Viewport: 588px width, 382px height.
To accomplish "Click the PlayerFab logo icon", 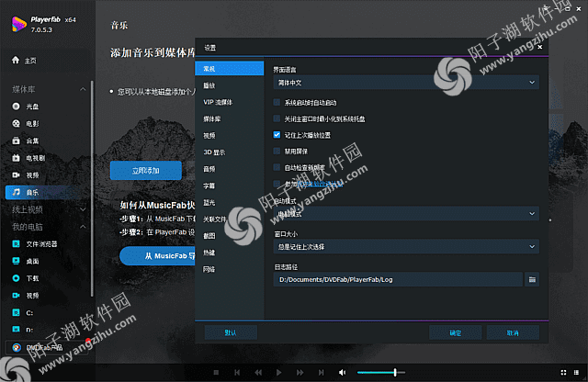I will 18,25.
